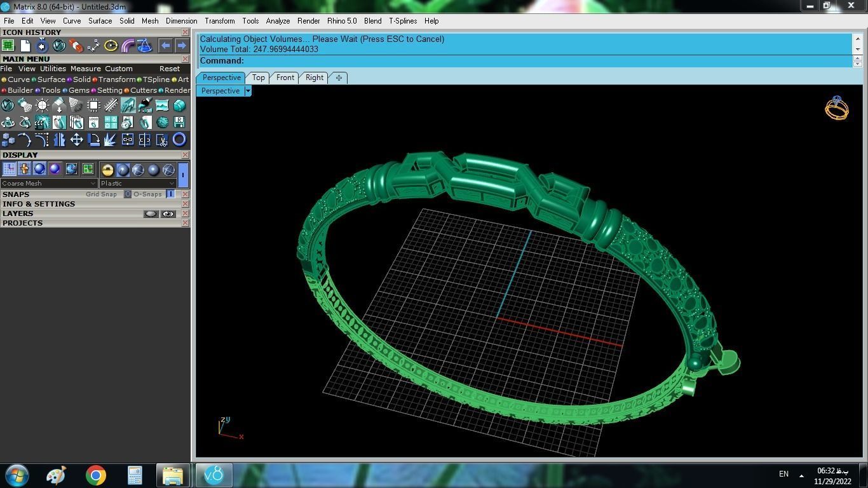Screen dimensions: 868x488
Task: Open the Rhino 5.0 menu
Action: [342, 21]
